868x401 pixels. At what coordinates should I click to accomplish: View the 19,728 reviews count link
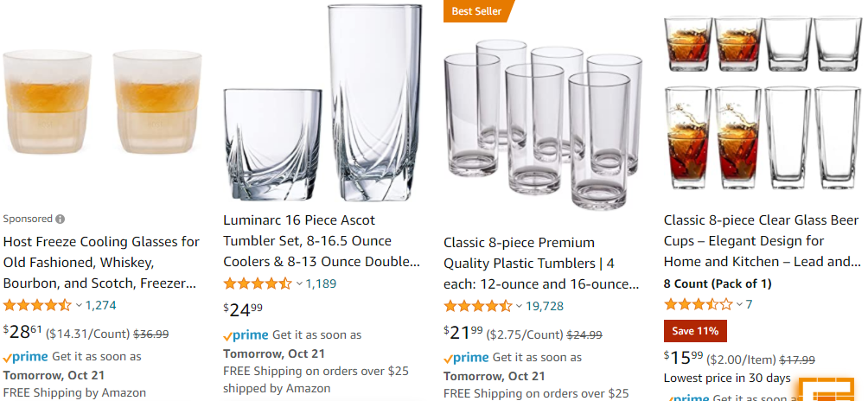pyautogui.click(x=545, y=307)
